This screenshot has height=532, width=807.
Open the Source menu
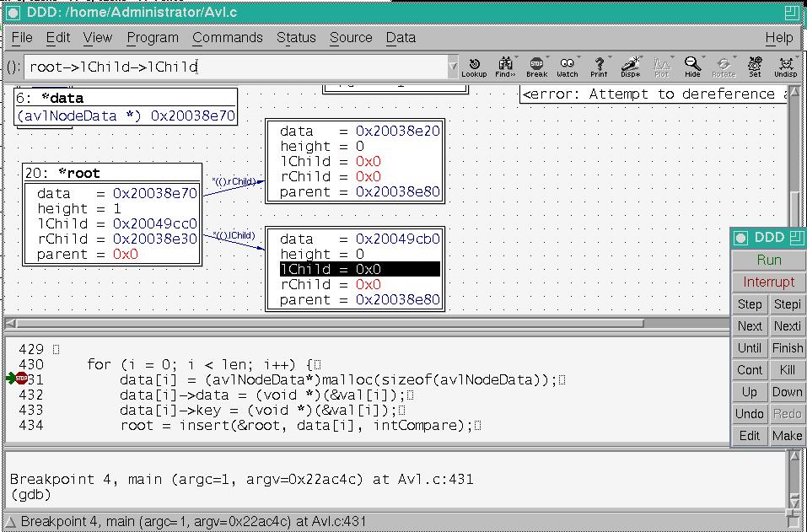[351, 38]
